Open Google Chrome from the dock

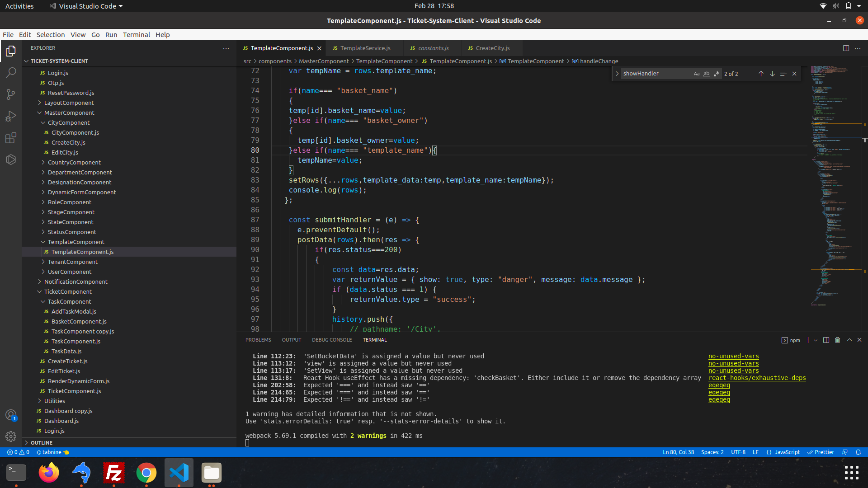pyautogui.click(x=146, y=473)
